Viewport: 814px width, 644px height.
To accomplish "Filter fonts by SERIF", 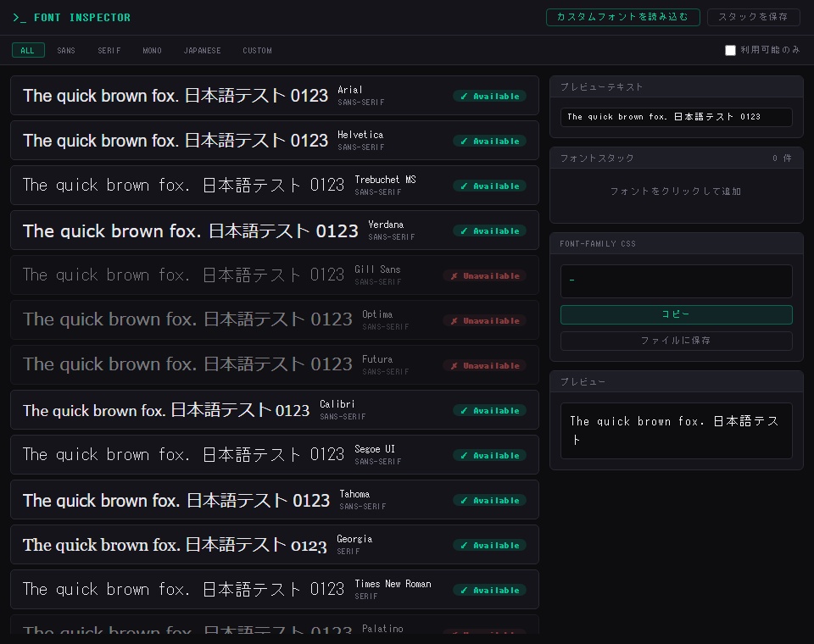I will pyautogui.click(x=109, y=50).
